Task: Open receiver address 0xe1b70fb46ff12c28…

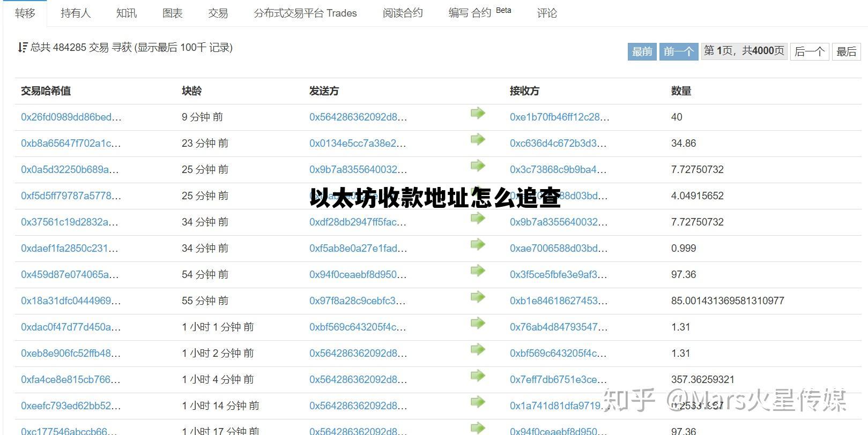Action: 559,117
